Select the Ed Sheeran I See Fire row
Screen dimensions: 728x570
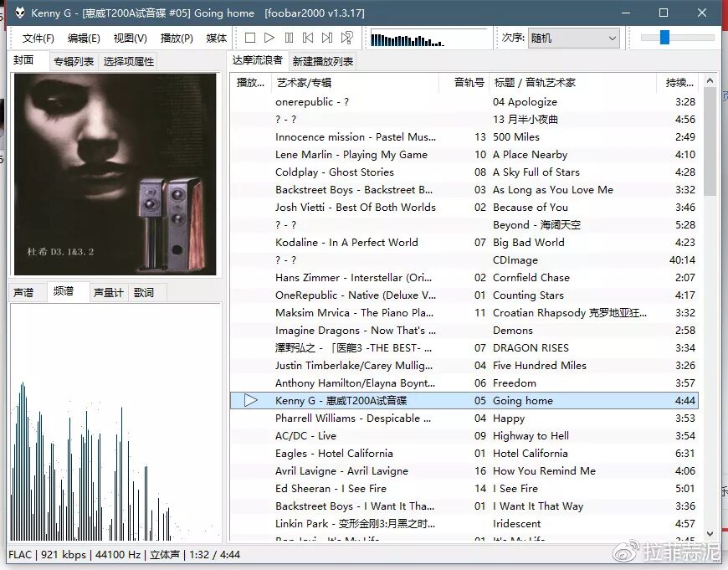pyautogui.click(x=464, y=489)
